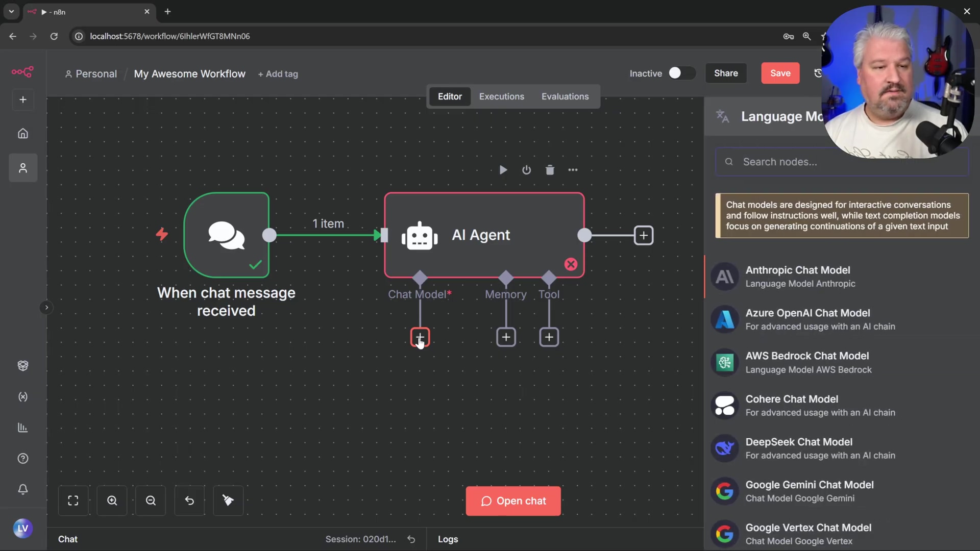Open the help question mark icon
The width and height of the screenshot is (980, 551).
(23, 458)
